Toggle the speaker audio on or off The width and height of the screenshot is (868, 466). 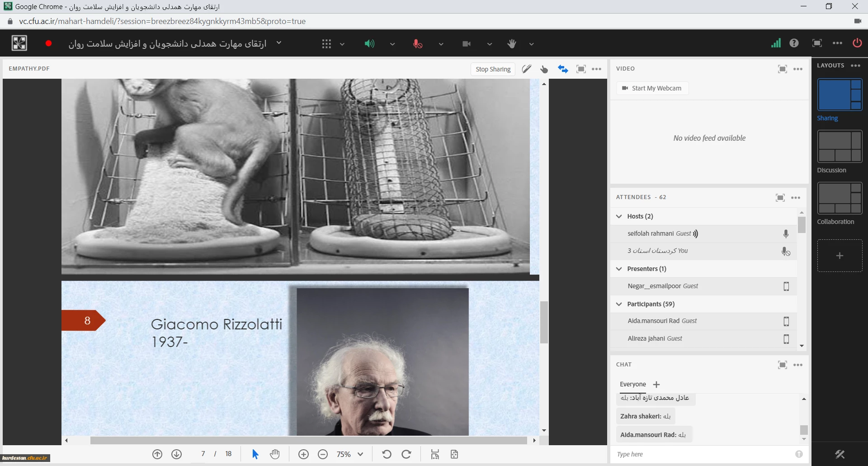pyautogui.click(x=369, y=44)
